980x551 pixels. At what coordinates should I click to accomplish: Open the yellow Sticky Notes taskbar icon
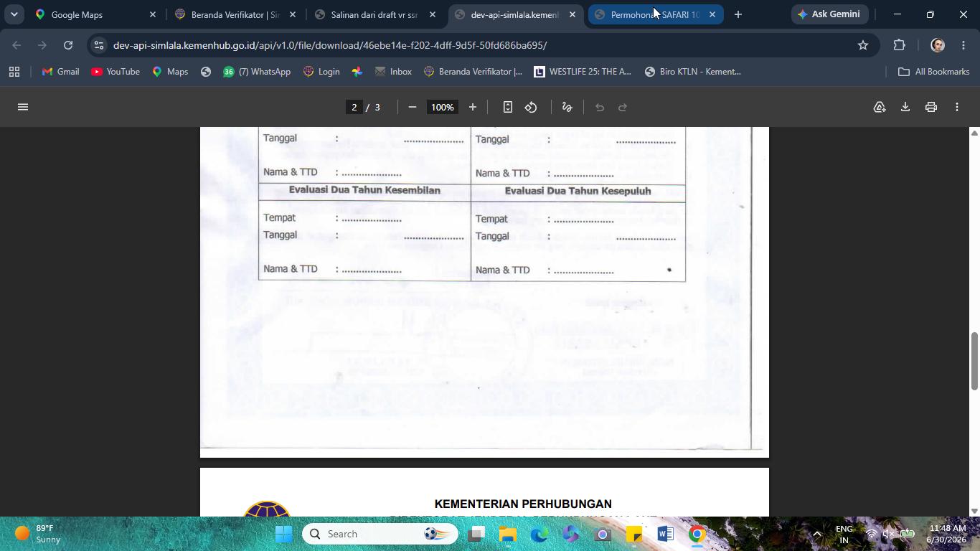633,534
